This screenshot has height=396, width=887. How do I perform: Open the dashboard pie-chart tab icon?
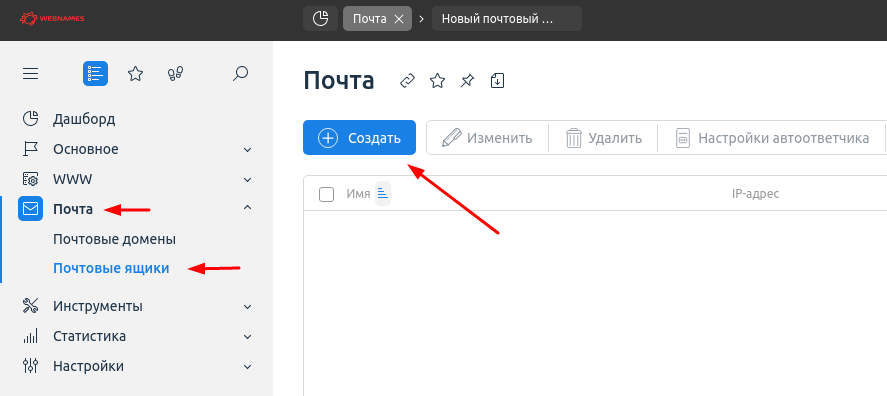click(321, 19)
